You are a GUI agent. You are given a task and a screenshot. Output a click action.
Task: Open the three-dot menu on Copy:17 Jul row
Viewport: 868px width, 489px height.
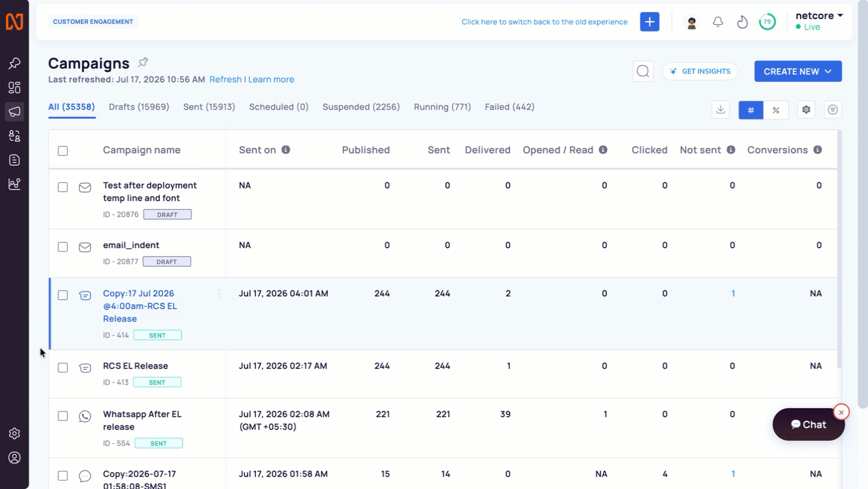[219, 294]
